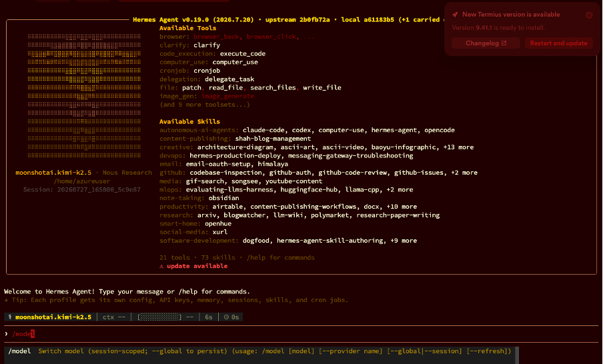This screenshot has height=364, width=603.
Task: Click 'airtable' skill name
Action: [227, 207]
